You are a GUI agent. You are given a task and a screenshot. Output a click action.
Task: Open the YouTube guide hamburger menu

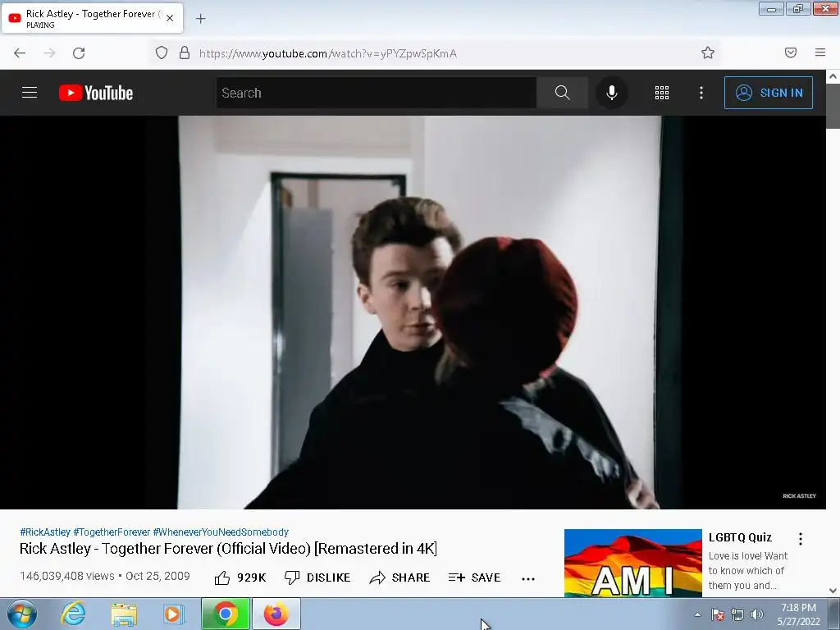[x=30, y=93]
